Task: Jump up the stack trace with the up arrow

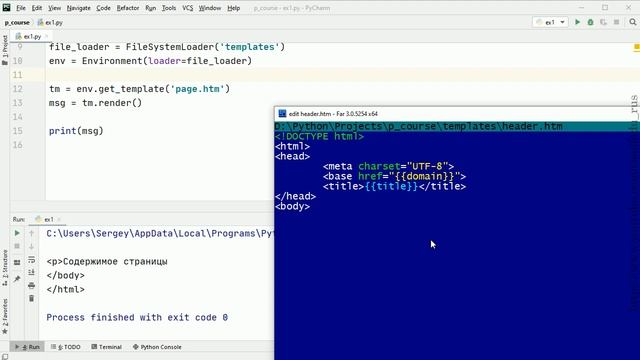Action: [31, 233]
